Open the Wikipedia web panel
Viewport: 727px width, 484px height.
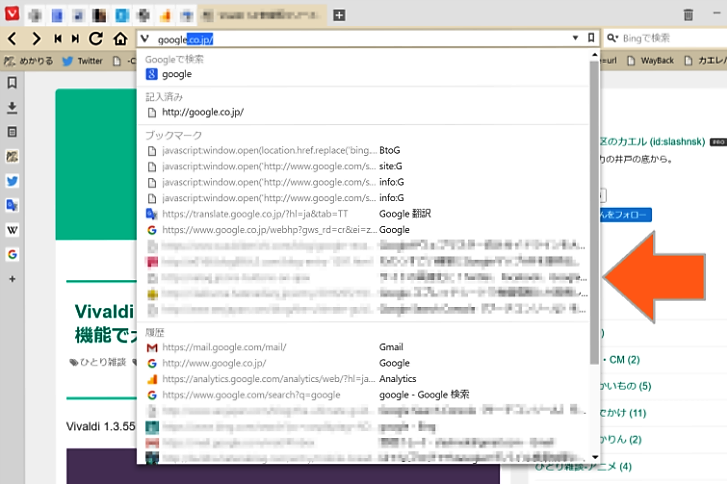click(12, 230)
